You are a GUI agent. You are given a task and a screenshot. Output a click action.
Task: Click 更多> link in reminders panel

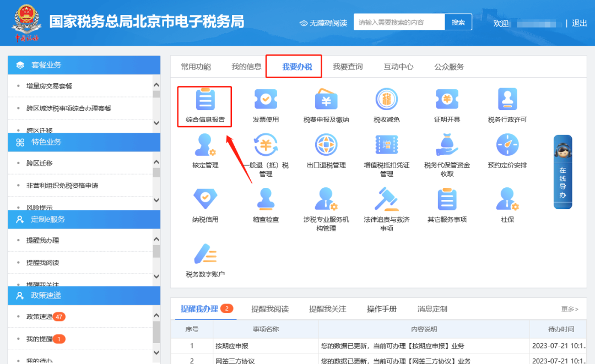[x=570, y=309]
